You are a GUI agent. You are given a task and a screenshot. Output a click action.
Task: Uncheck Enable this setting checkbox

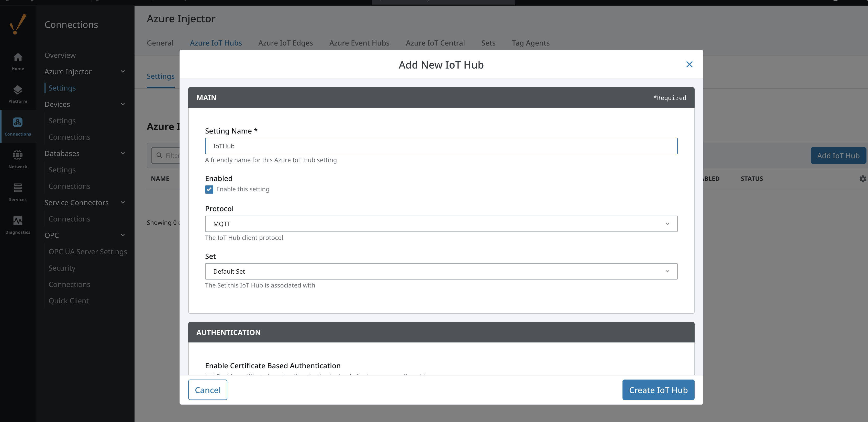pos(209,190)
